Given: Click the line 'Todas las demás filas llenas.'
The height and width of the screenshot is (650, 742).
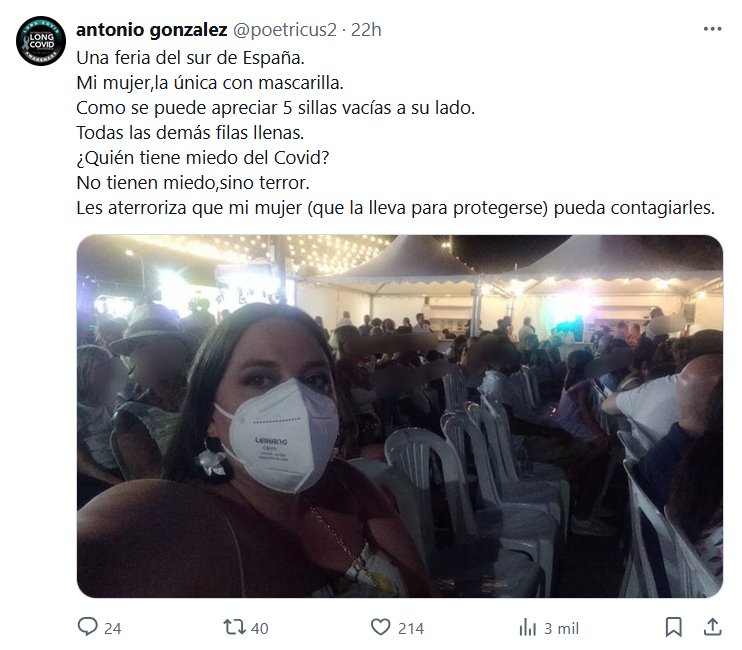Looking at the screenshot, I should click(190, 132).
